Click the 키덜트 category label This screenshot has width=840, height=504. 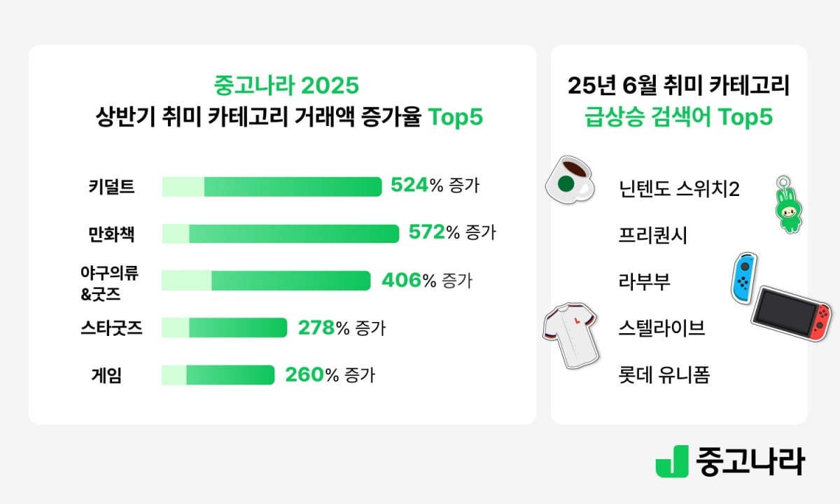click(x=112, y=187)
